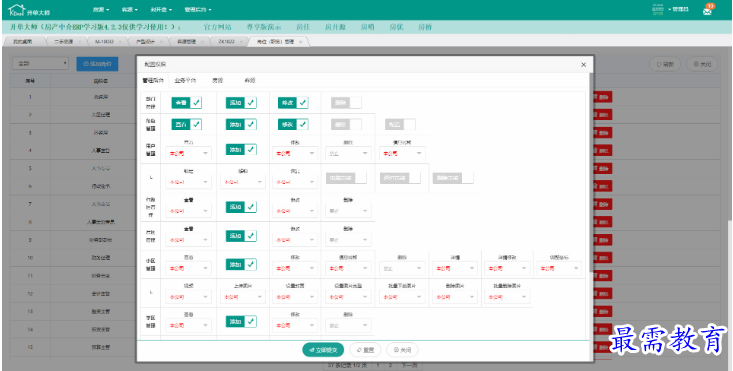
Task: Open 详情 dropdown in 小区管理 row
Action: point(455,269)
